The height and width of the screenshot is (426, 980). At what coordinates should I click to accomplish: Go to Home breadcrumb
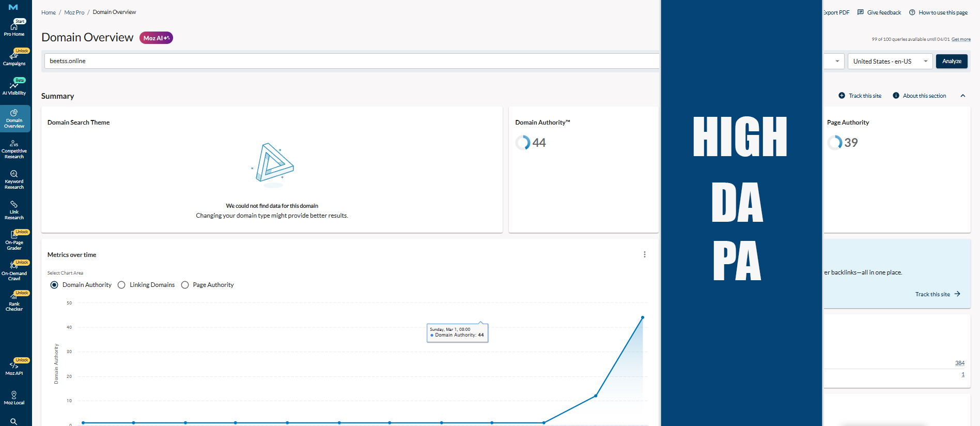pos(49,12)
